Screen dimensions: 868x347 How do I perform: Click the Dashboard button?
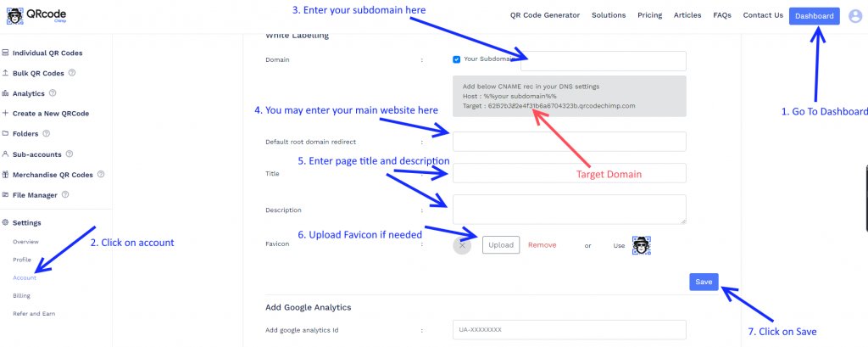(x=815, y=16)
